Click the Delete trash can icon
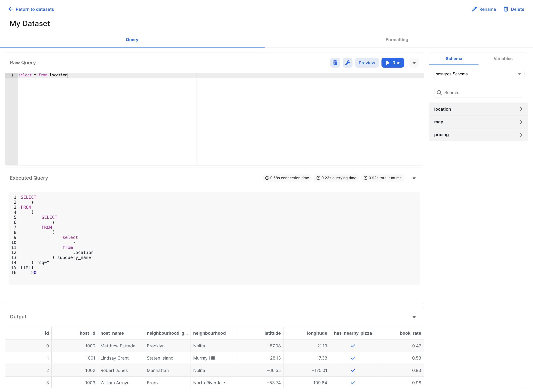This screenshot has width=533, height=392. [x=506, y=9]
